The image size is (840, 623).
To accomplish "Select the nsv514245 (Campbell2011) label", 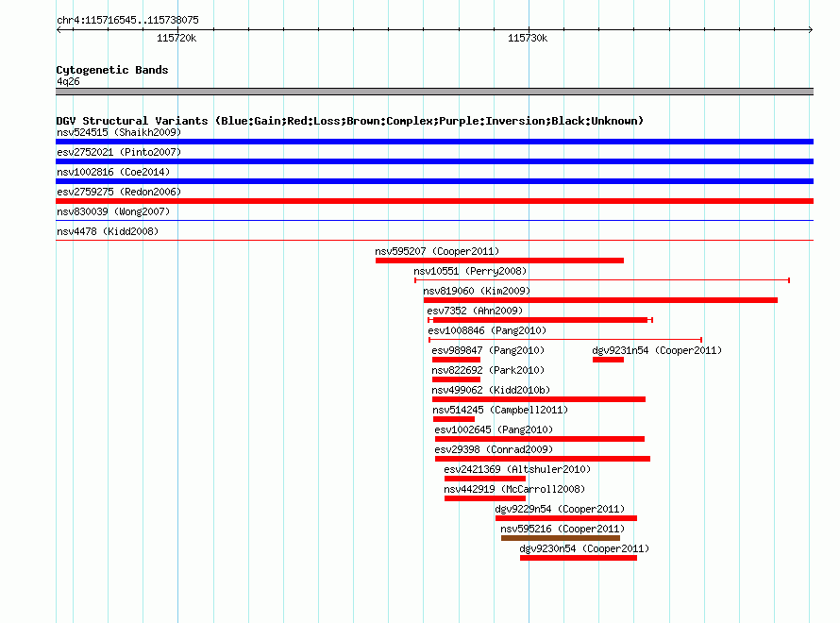I will tap(500, 410).
